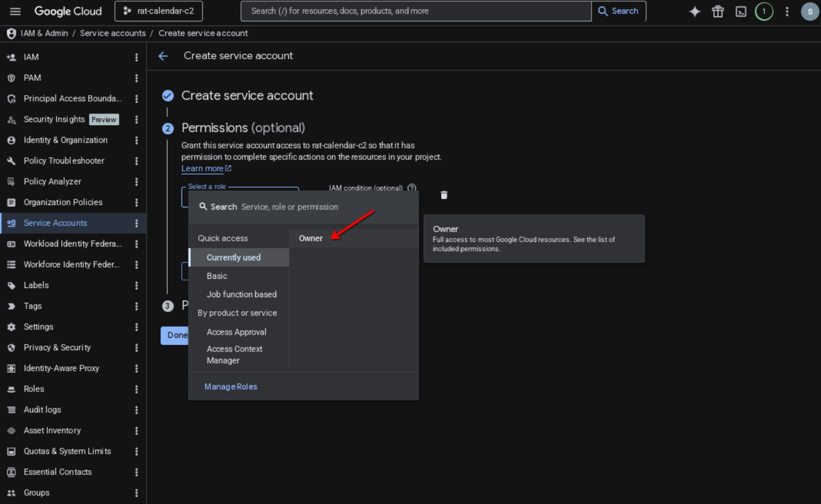The height and width of the screenshot is (504, 821).
Task: Activate Cloud Shell terminal icon
Action: click(741, 11)
